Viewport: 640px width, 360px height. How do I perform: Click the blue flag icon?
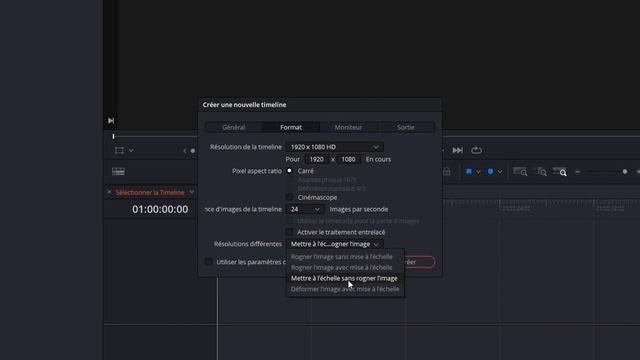click(469, 171)
